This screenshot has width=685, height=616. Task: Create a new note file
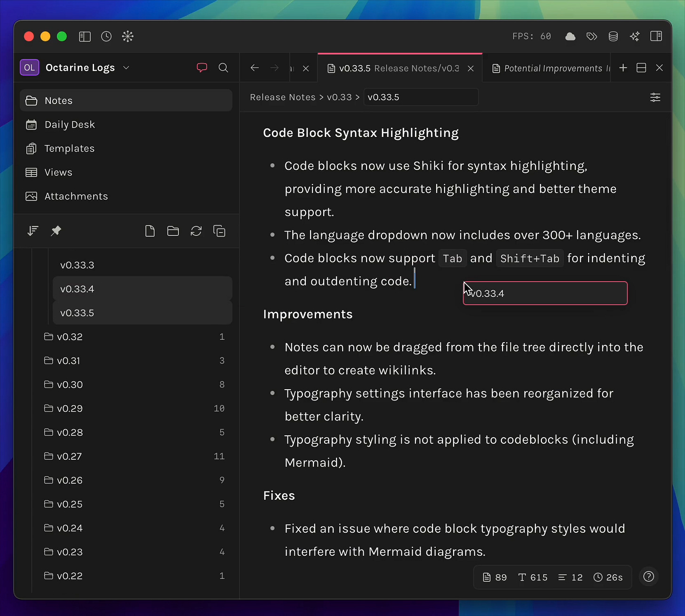(150, 231)
